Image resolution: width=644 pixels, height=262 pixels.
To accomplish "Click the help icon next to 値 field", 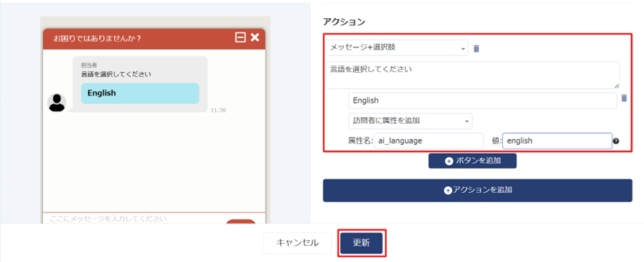I will point(616,141).
